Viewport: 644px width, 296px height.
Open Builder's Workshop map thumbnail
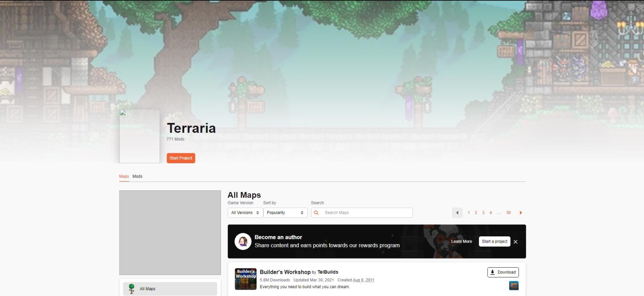[x=246, y=279]
